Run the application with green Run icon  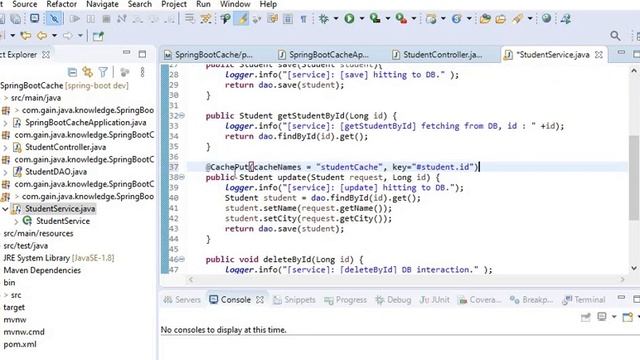point(349,18)
